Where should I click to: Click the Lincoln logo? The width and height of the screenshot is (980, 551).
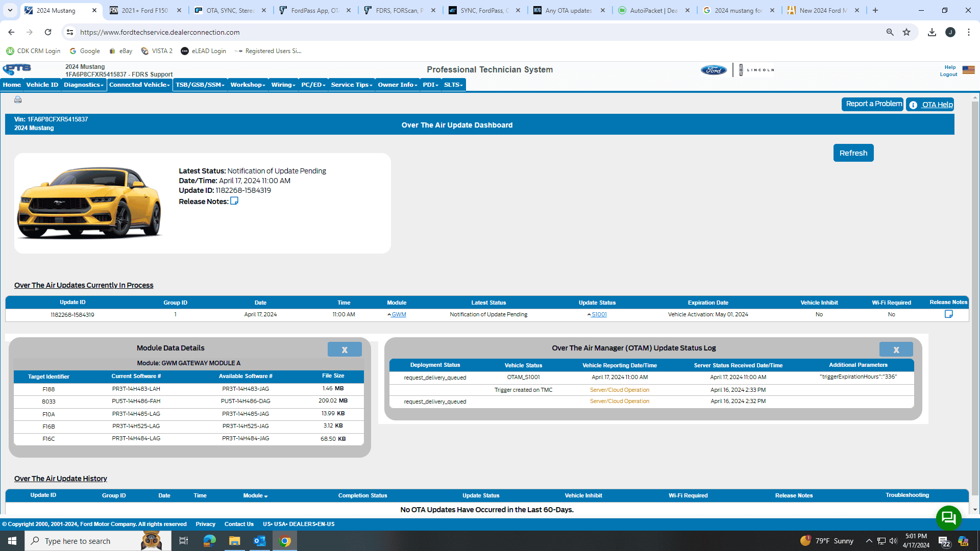tap(756, 70)
